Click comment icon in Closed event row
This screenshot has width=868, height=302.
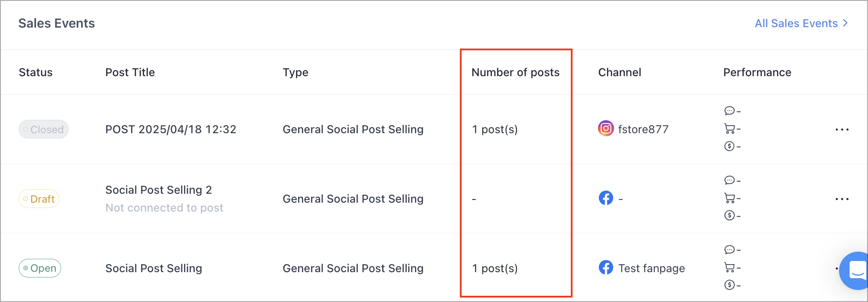point(729,110)
